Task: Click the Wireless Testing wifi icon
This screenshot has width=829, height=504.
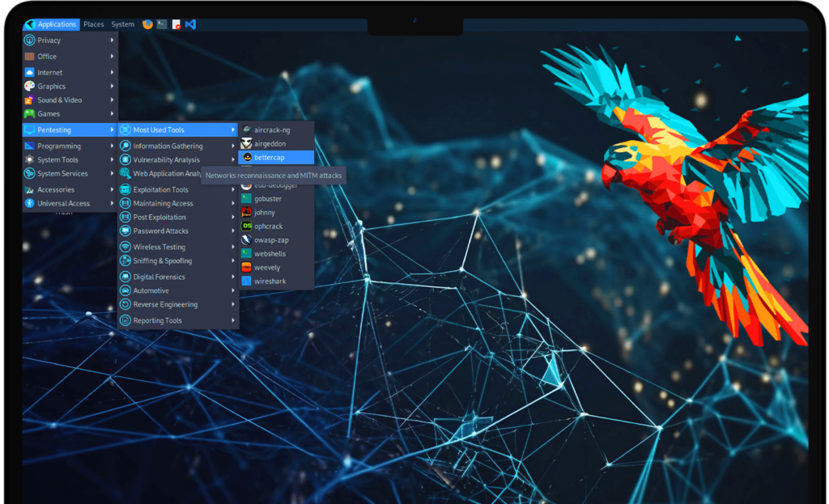Action: click(x=125, y=247)
